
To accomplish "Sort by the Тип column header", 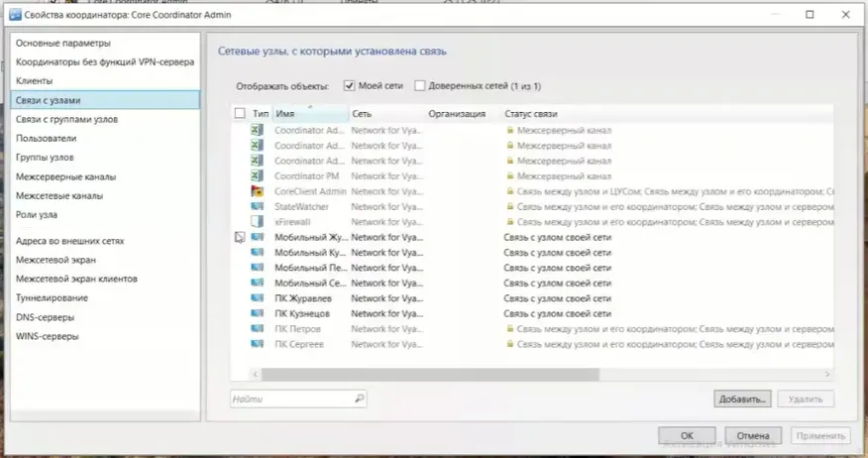I will [x=261, y=114].
